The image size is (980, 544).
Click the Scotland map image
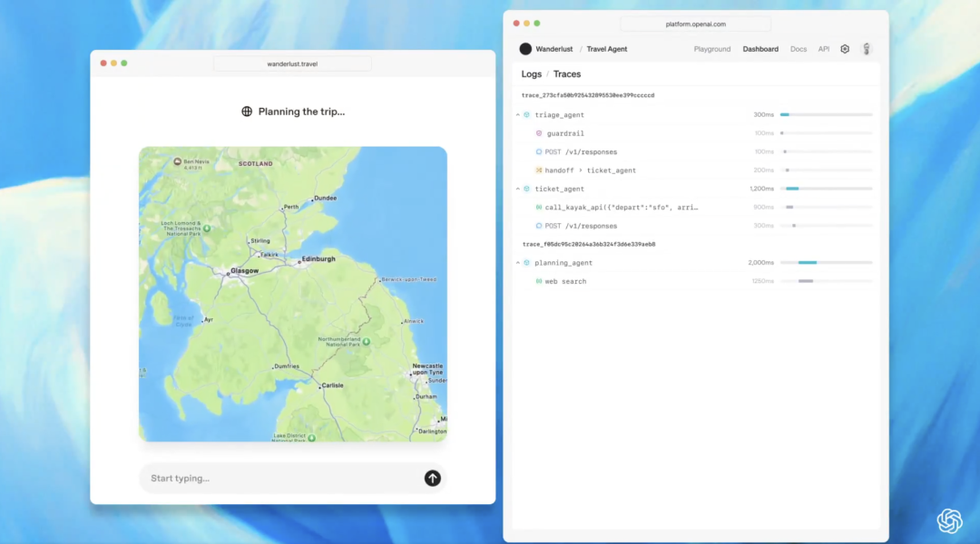292,294
